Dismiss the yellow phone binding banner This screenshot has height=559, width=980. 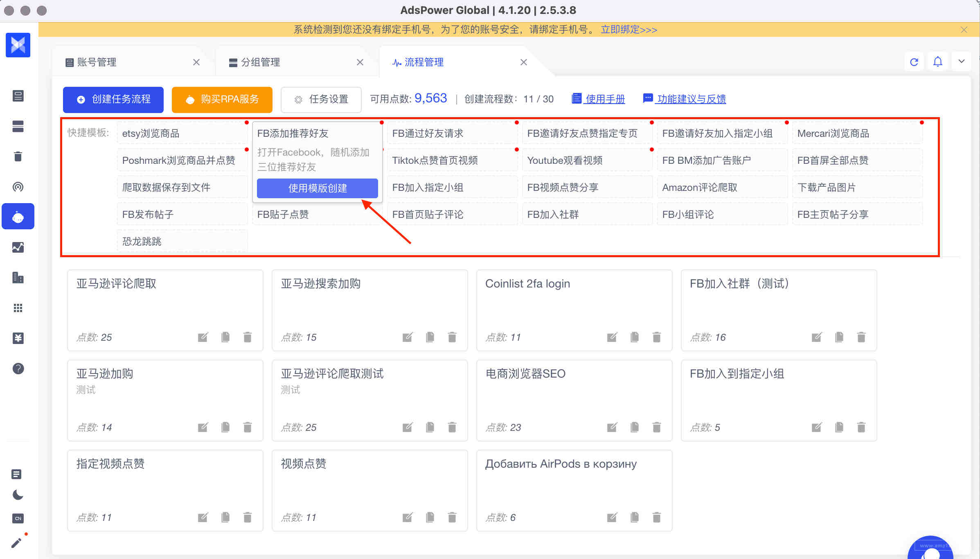click(964, 30)
